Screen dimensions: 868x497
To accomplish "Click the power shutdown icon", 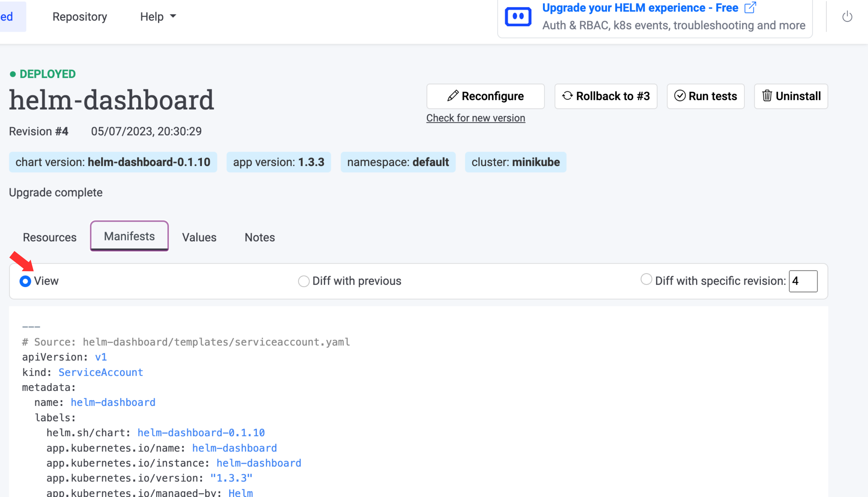I will pos(847,16).
